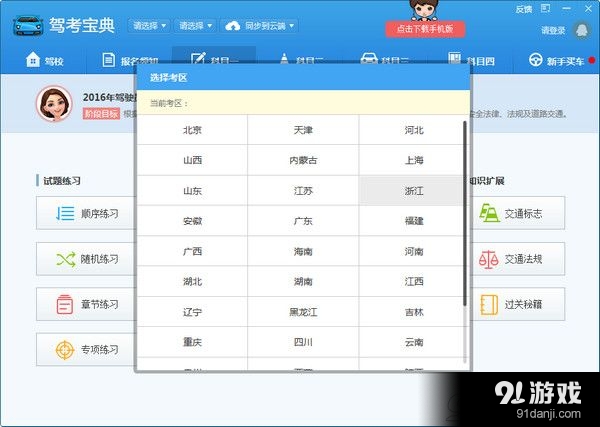Select 黑龙江 exam region
The height and width of the screenshot is (427, 600).
[x=303, y=312]
